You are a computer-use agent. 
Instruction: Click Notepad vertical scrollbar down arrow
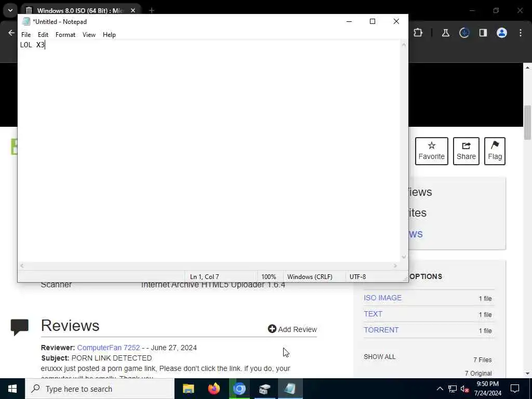404,257
